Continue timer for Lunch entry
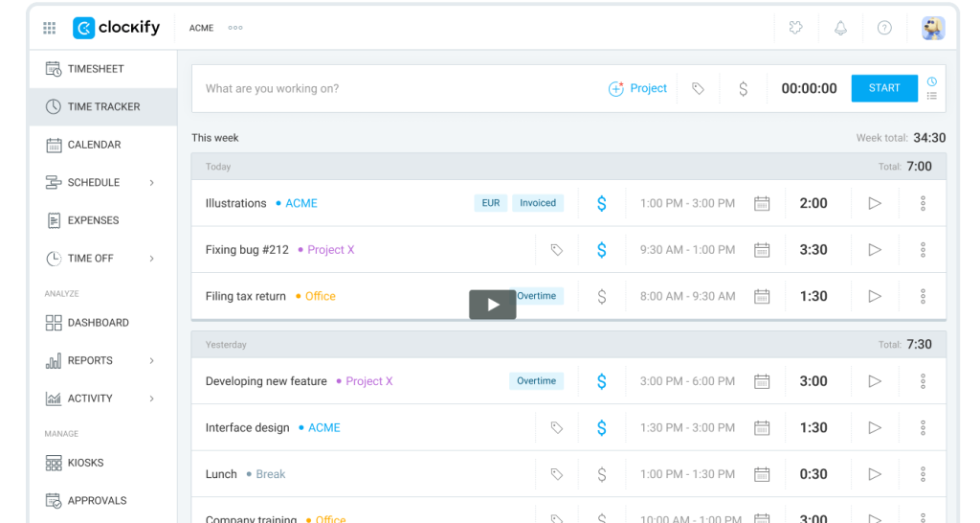 [x=875, y=474]
